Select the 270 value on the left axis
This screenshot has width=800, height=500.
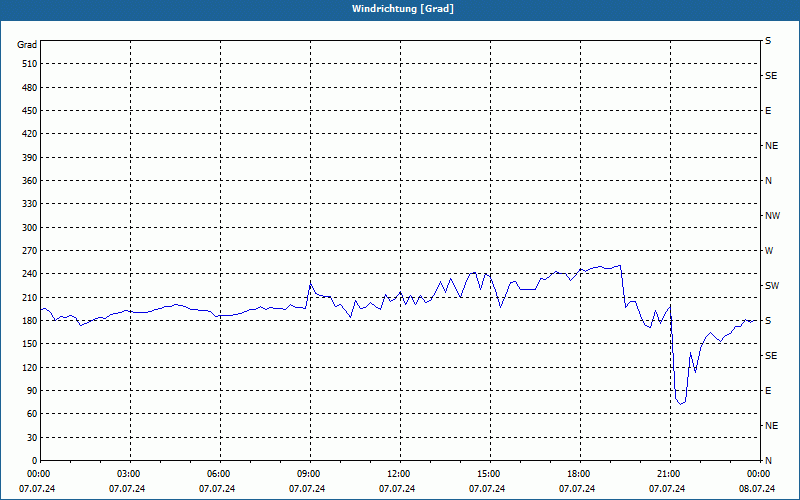pos(30,251)
